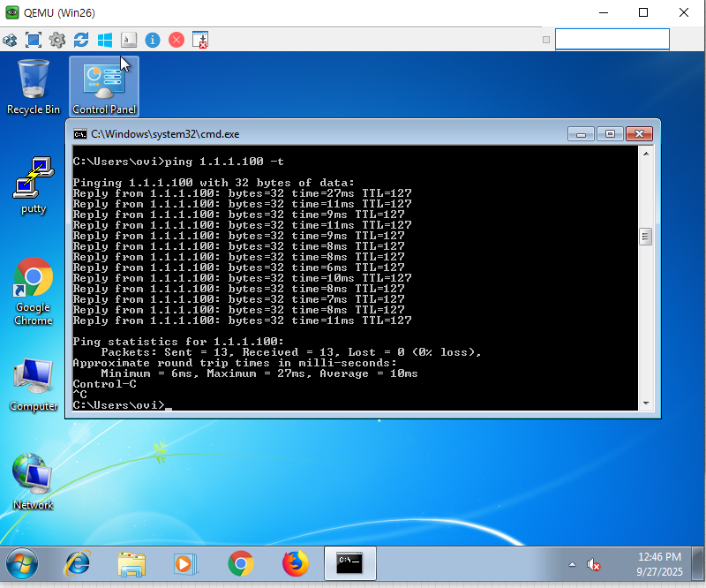Click the cubes icon in QEMU toolbar
706x588 pixels.
coord(10,40)
